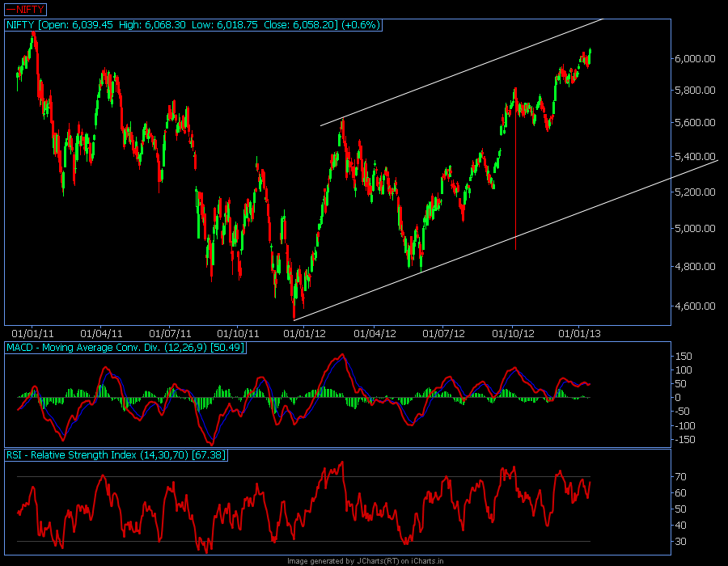
Task: Click the 01/04/11 date axis label
Action: [101, 334]
